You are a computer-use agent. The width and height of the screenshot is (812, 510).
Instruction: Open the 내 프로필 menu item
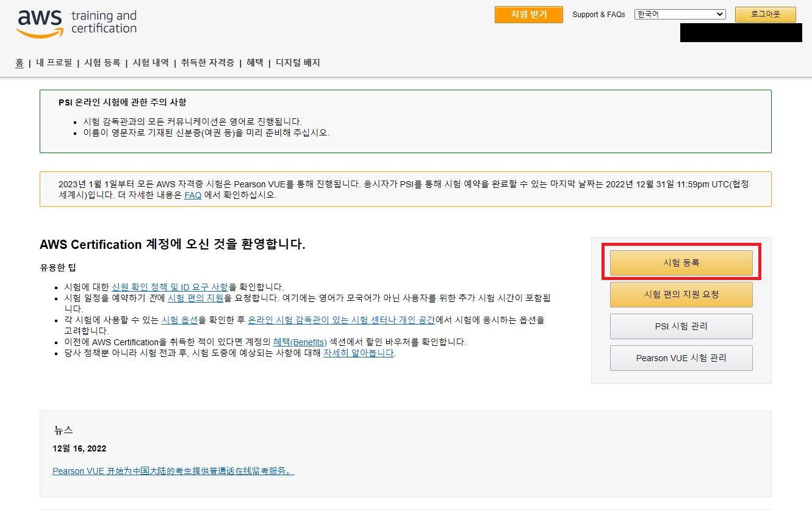click(54, 63)
